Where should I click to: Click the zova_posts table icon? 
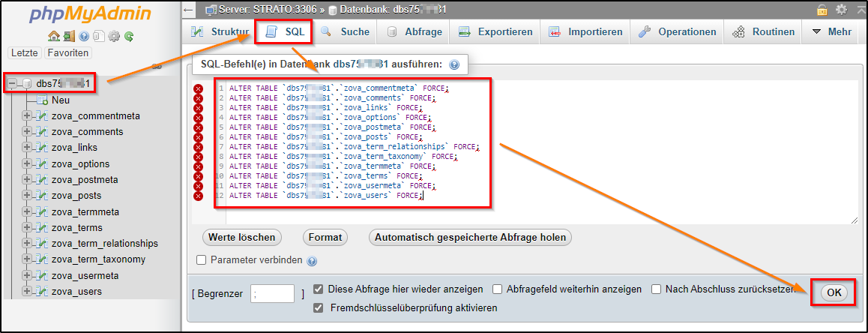[x=41, y=196]
